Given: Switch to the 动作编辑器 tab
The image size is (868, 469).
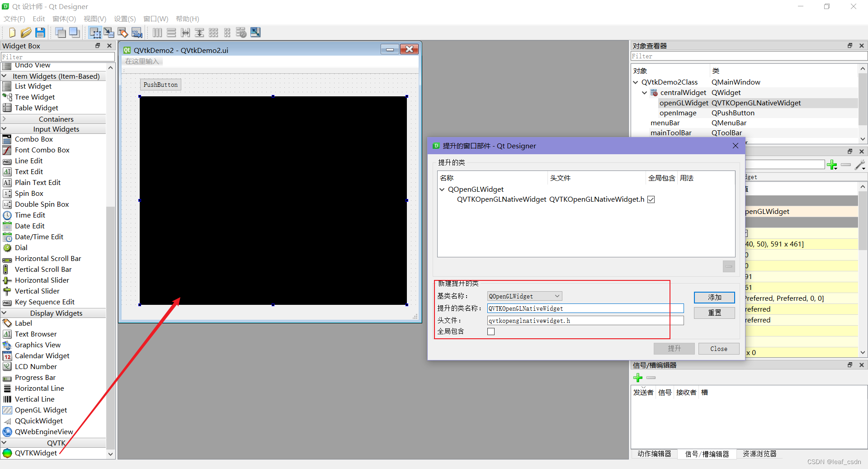Looking at the screenshot, I should click(x=654, y=454).
